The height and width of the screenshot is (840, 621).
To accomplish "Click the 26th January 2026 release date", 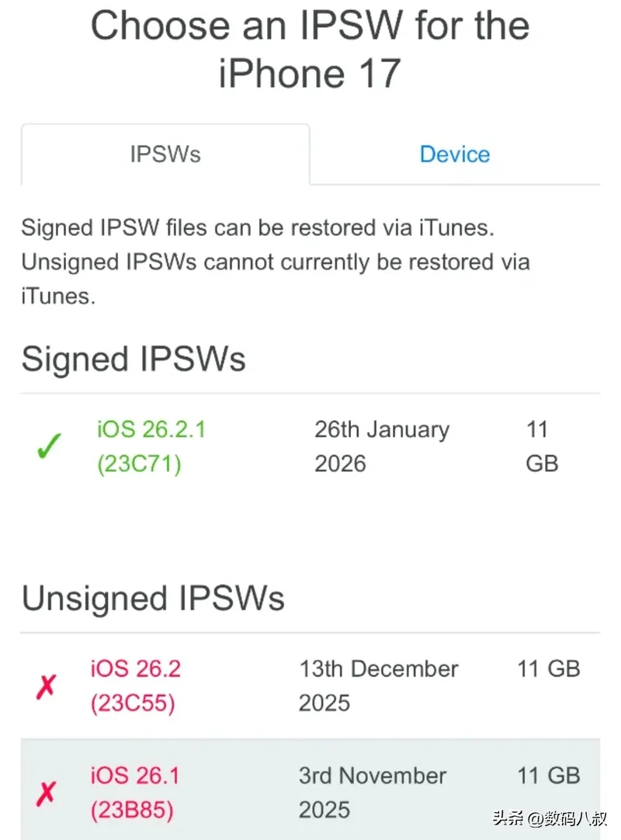I will point(381,446).
